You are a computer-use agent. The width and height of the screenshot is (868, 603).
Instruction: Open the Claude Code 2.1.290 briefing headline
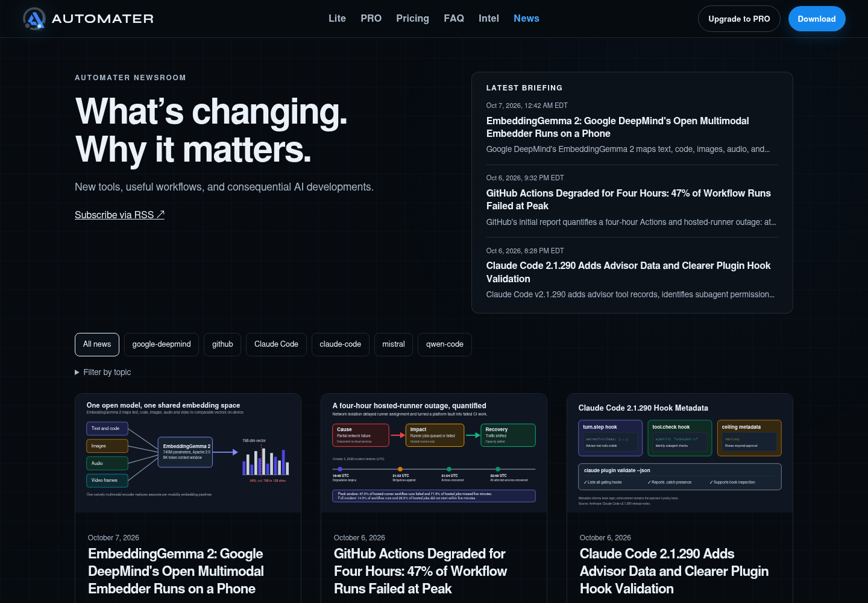point(629,272)
